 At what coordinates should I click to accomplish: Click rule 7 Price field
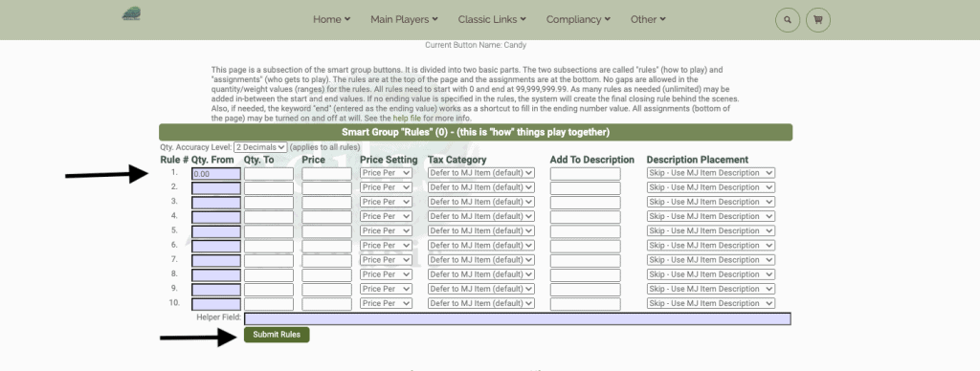click(327, 260)
